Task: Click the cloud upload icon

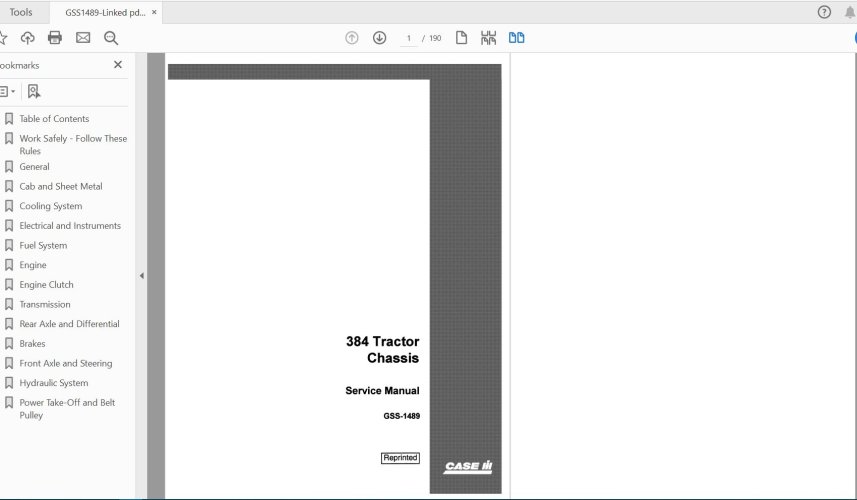Action: pos(27,38)
